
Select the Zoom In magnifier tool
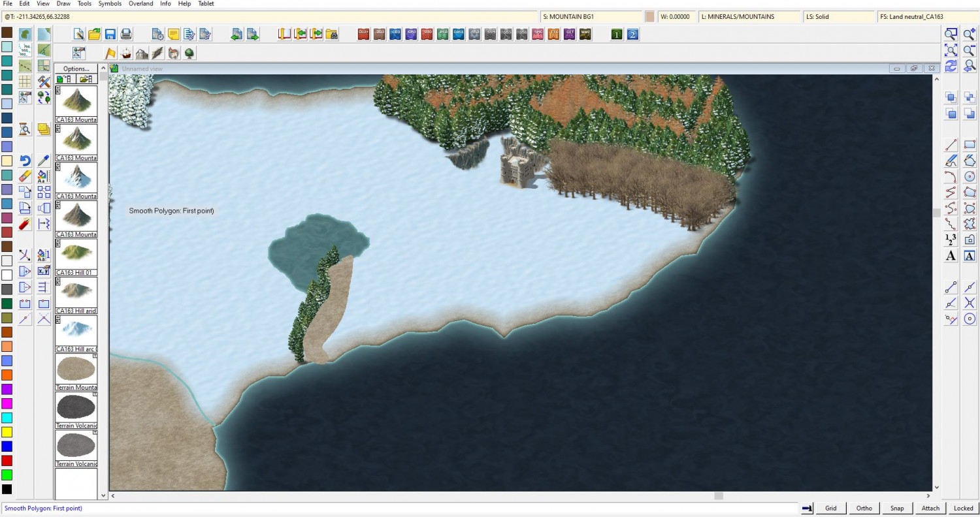click(x=970, y=35)
